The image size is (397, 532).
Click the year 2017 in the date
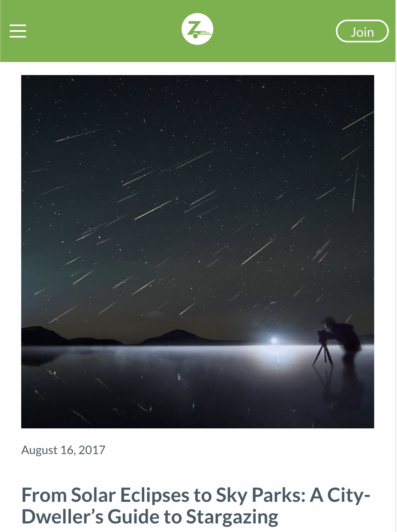click(x=92, y=450)
